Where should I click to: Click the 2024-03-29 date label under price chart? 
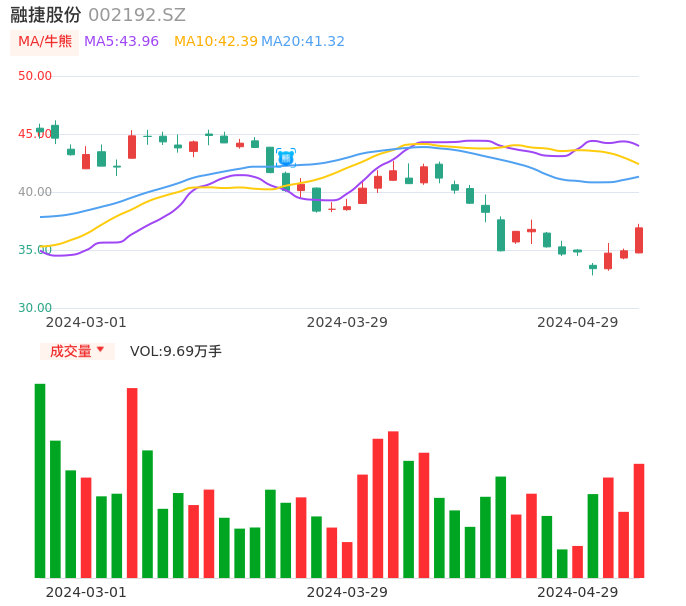click(x=347, y=322)
